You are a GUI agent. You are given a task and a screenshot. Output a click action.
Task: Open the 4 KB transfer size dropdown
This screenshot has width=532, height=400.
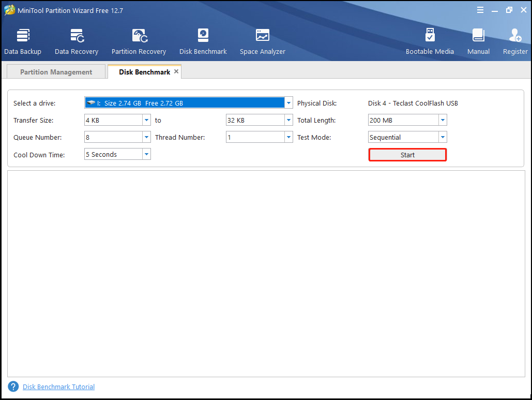tap(146, 120)
